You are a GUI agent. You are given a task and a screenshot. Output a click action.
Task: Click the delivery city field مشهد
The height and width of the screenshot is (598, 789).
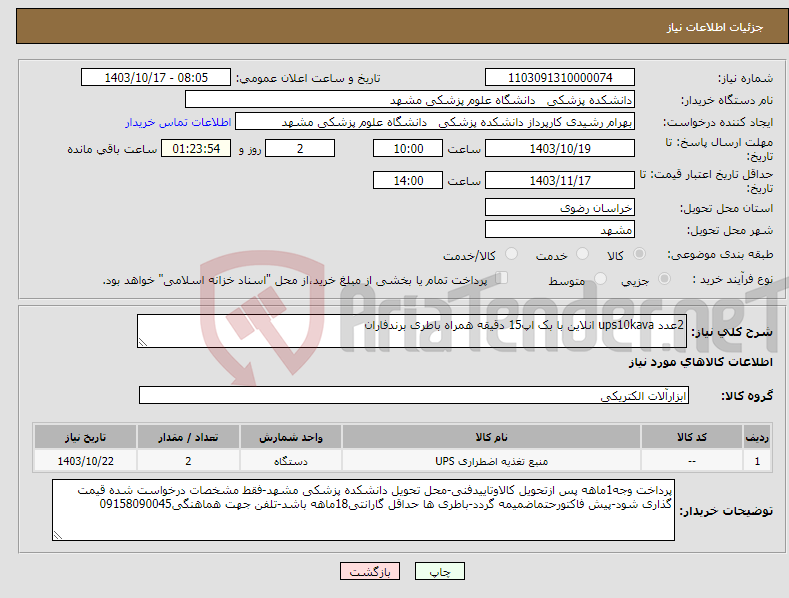coord(560,230)
